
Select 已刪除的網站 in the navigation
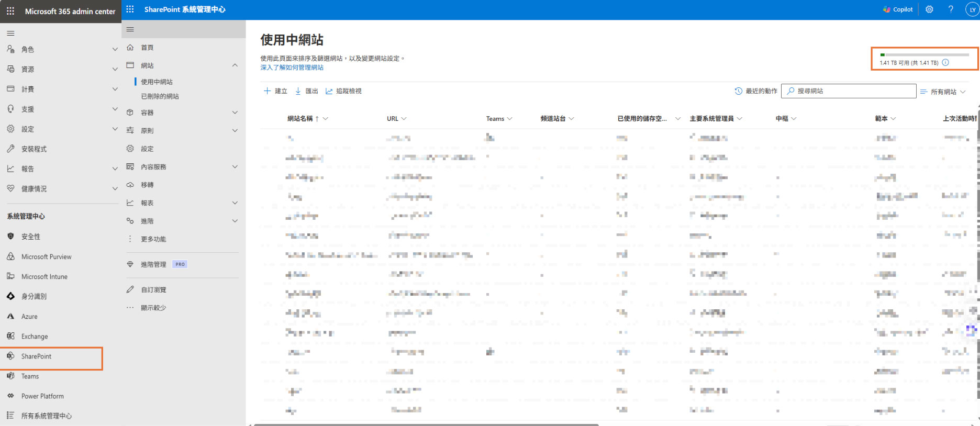pos(160,96)
